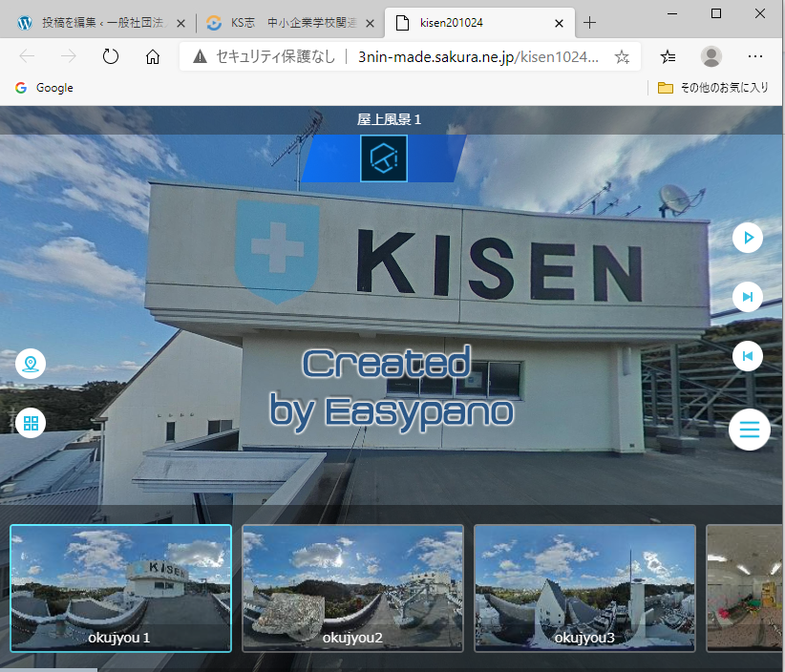The image size is (785, 672).
Task: Select the partially visible indoor room thumbnail
Action: pyautogui.click(x=745, y=588)
